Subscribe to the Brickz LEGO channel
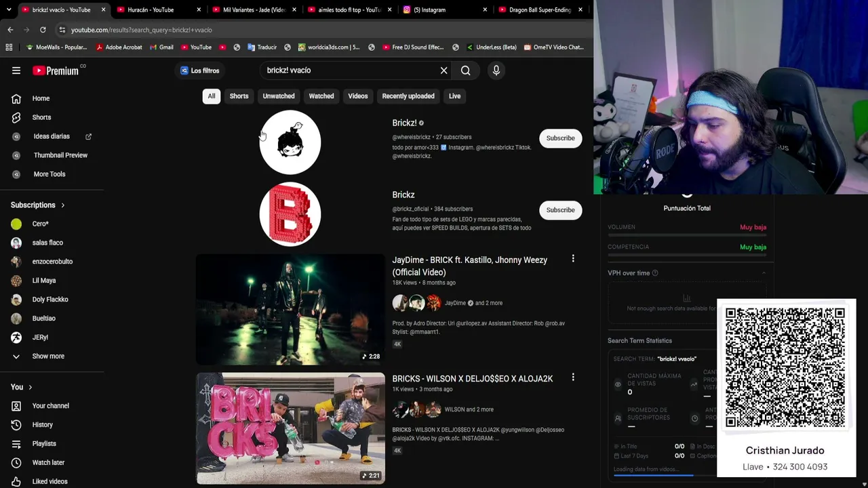This screenshot has width=868, height=488. coord(561,210)
